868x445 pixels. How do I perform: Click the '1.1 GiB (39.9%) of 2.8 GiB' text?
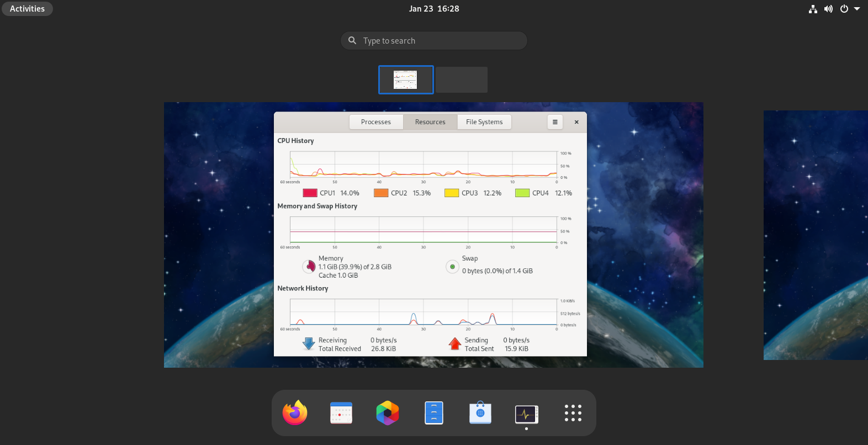pyautogui.click(x=355, y=267)
